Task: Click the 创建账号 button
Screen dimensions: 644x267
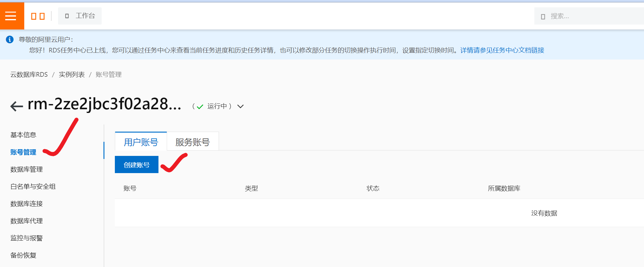Action: coord(137,165)
